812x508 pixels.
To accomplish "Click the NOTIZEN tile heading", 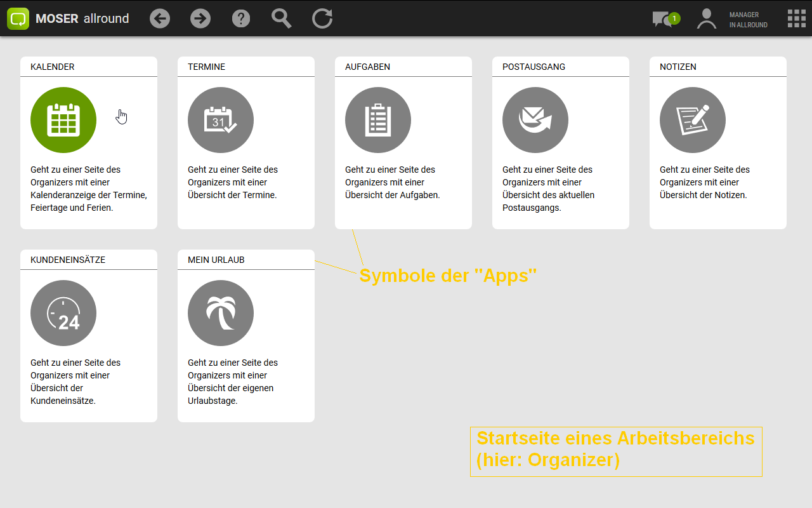I will click(x=678, y=67).
